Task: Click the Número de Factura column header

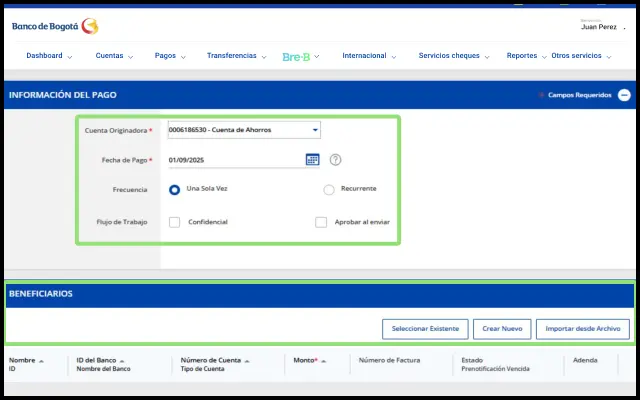Action: tap(389, 360)
